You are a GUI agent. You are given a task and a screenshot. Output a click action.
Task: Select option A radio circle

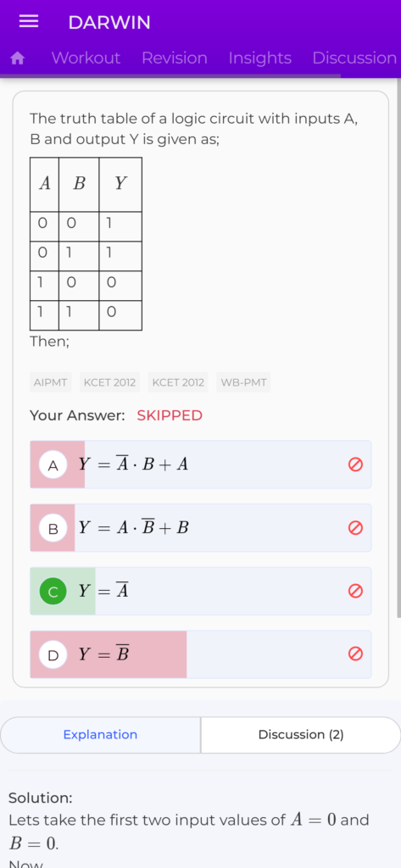tap(53, 465)
